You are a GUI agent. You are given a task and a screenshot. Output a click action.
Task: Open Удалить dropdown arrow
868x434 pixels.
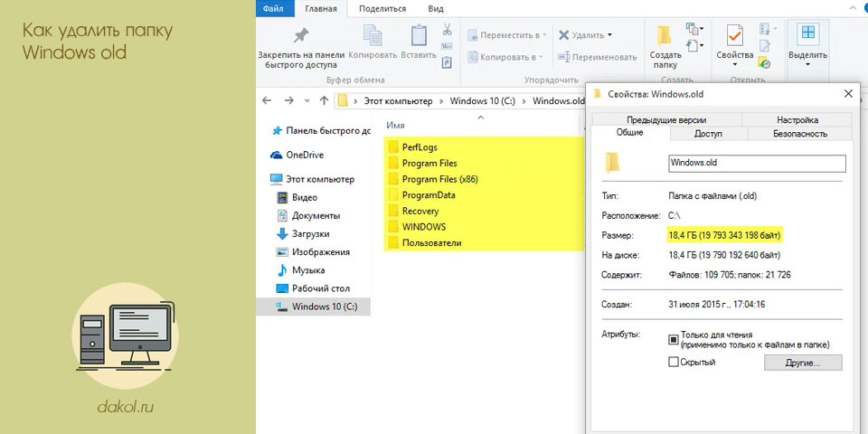click(610, 35)
